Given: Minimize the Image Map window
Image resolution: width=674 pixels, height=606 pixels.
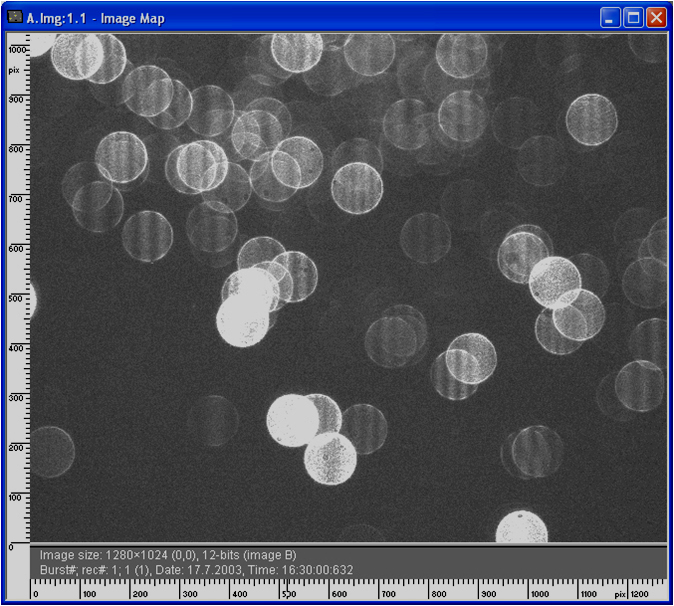Looking at the screenshot, I should [x=610, y=18].
